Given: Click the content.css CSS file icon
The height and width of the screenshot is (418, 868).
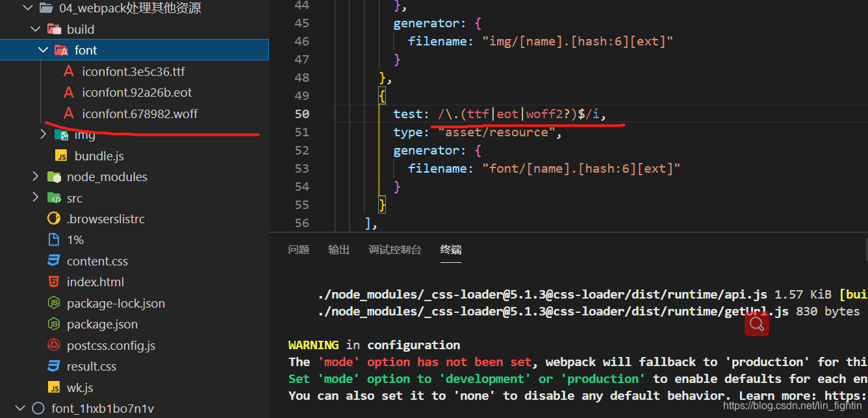Looking at the screenshot, I should tap(54, 261).
